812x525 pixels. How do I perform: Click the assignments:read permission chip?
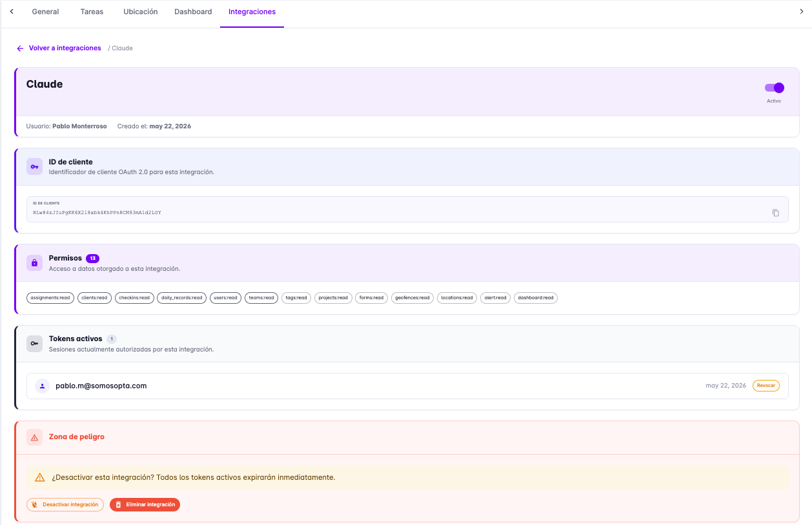coord(50,298)
